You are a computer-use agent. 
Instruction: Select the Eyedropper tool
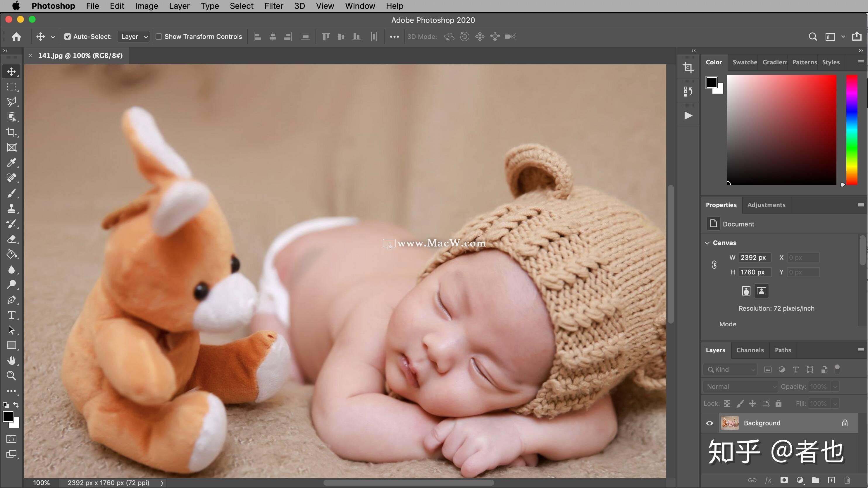click(x=11, y=163)
